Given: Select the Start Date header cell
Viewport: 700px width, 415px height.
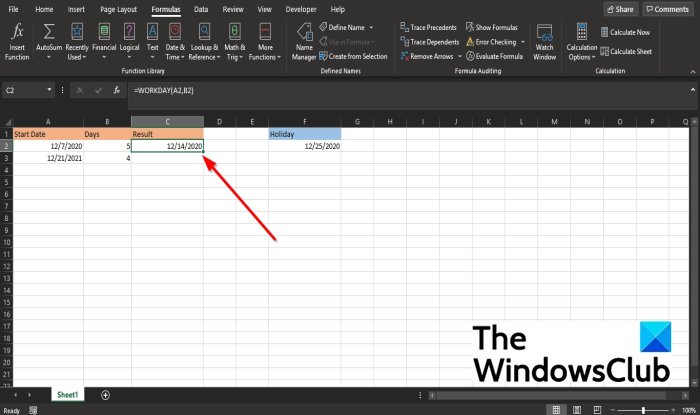Looking at the screenshot, I should click(48, 134).
